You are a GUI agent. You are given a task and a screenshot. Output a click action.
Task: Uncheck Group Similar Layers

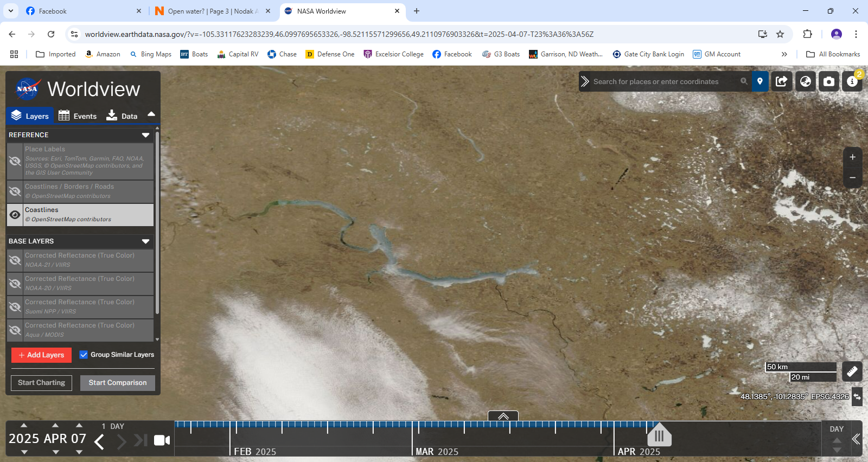point(84,355)
